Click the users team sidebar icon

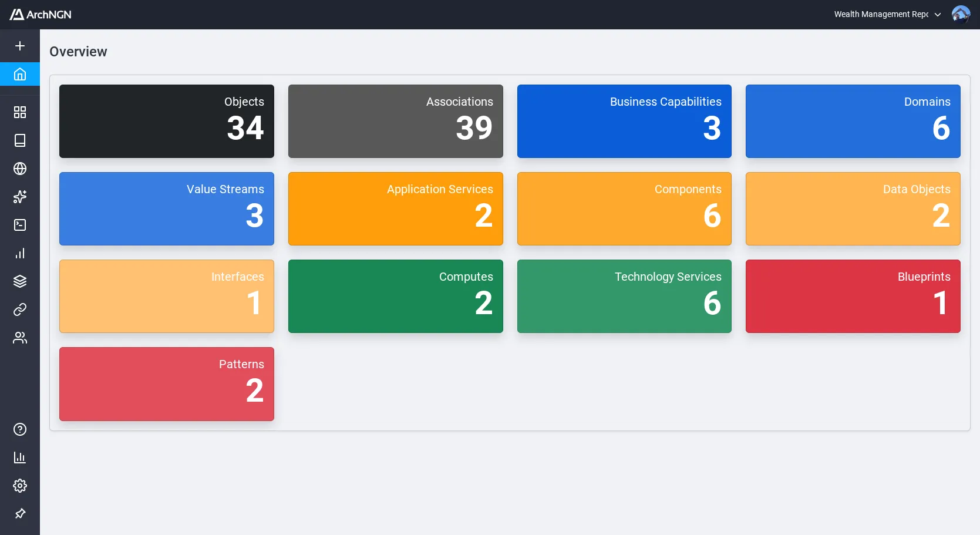click(19, 338)
